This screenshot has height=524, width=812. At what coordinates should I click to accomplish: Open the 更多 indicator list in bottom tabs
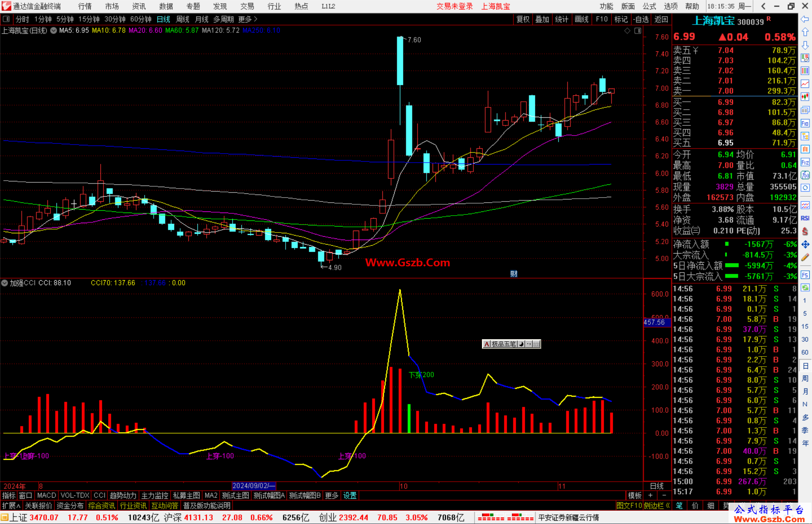(332, 495)
